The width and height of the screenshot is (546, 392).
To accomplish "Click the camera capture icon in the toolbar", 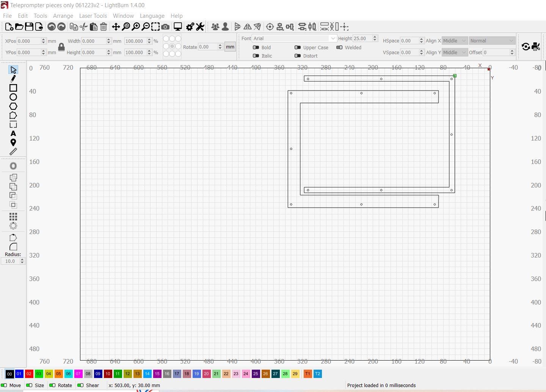I will (165, 27).
